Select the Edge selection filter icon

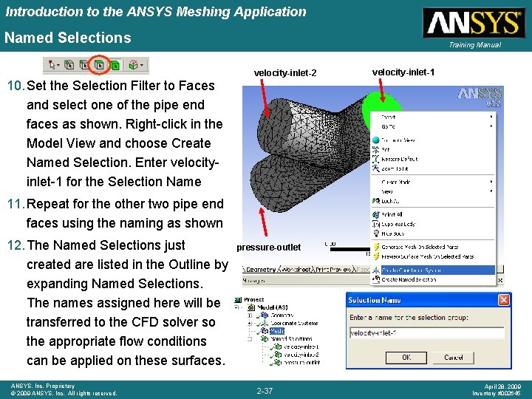(x=83, y=65)
